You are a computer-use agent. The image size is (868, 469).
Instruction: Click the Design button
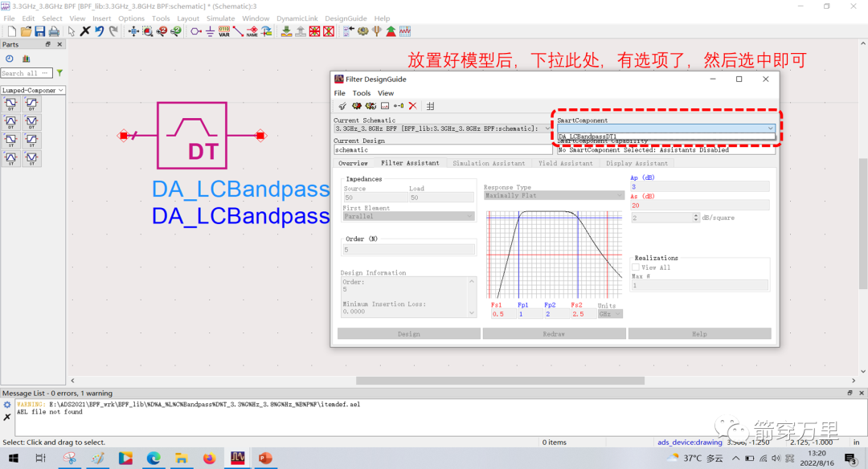click(408, 333)
